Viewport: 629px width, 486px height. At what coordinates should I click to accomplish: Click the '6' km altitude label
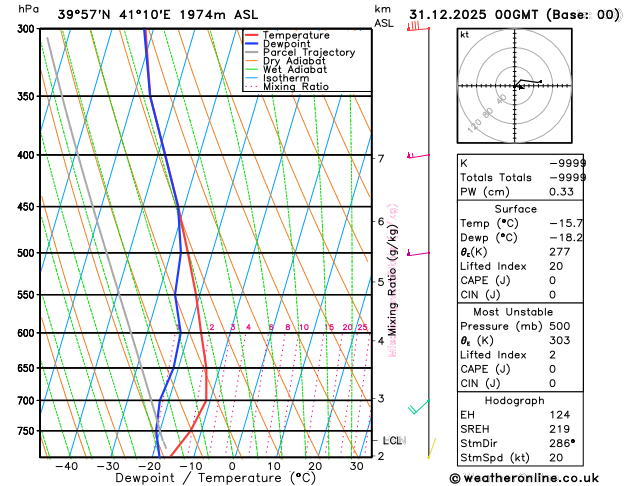coord(381,221)
